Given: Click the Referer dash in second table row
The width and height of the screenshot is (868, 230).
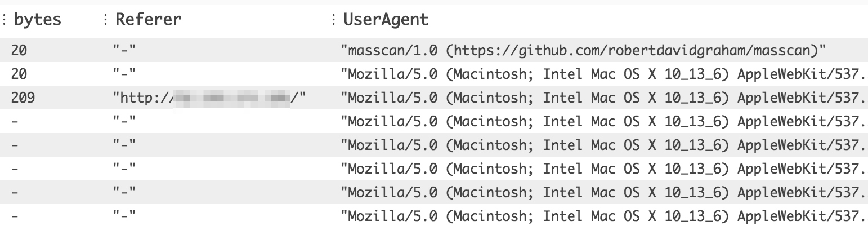Looking at the screenshot, I should (x=124, y=74).
